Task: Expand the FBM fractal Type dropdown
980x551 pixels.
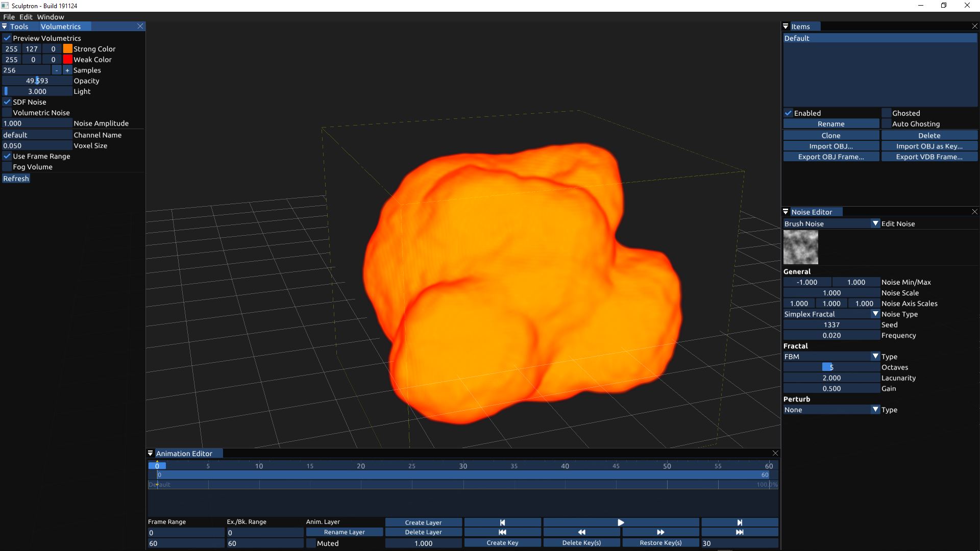Action: pyautogui.click(x=875, y=357)
